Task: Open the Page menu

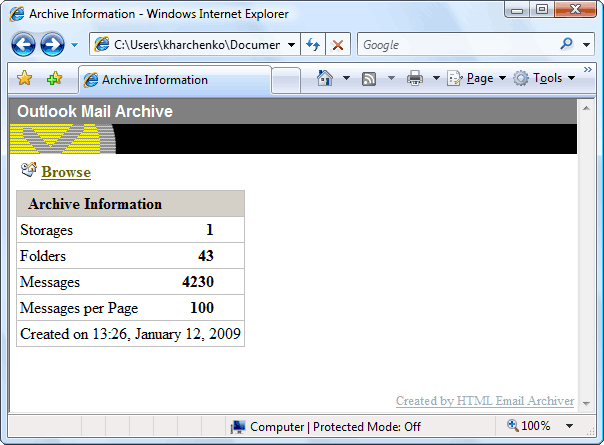Action: click(477, 78)
